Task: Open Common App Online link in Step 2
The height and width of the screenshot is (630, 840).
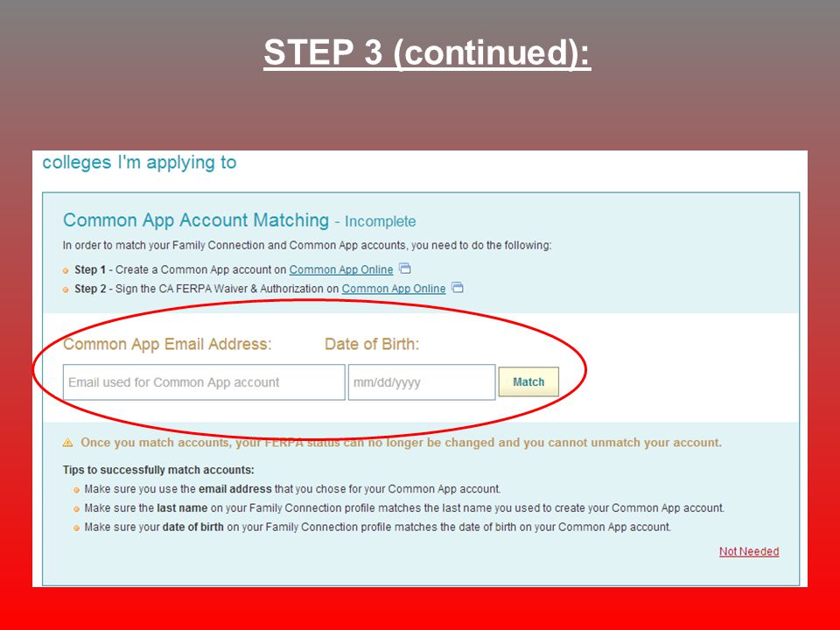Action: click(x=394, y=289)
